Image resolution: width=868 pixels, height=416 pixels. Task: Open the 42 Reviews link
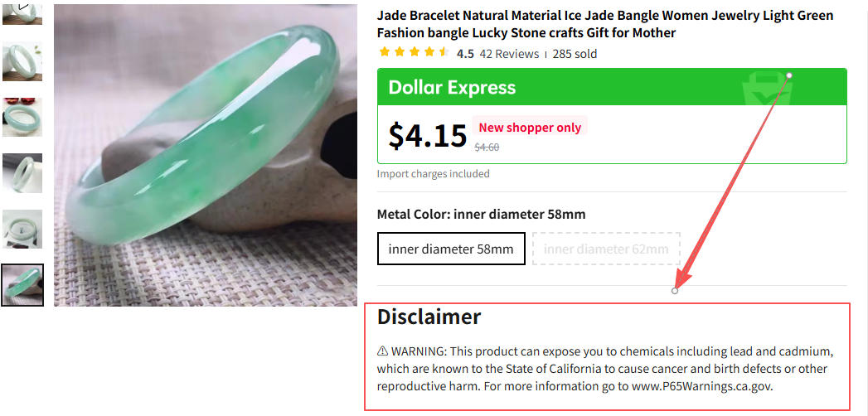point(509,54)
